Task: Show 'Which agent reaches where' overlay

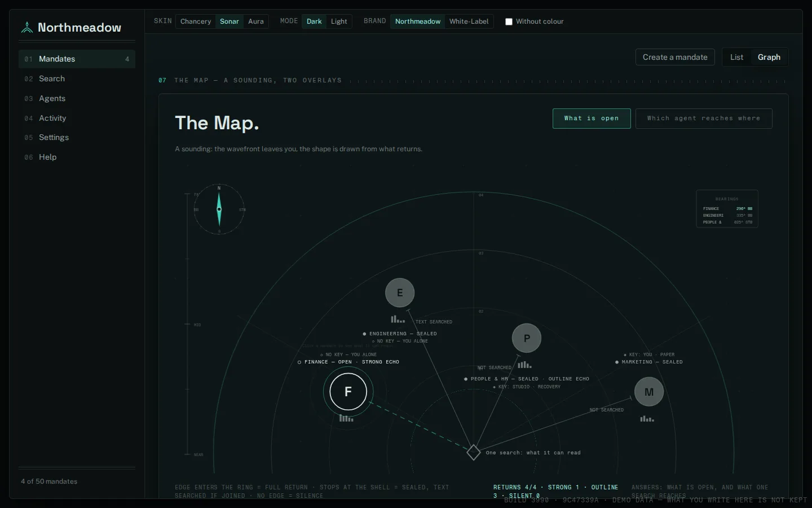Action: (704, 119)
